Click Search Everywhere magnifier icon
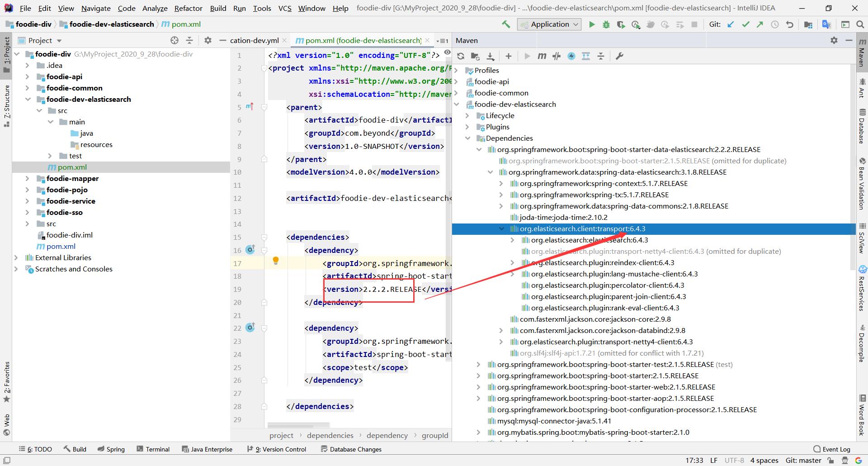Screen dimensions: 868x466 click(860, 24)
